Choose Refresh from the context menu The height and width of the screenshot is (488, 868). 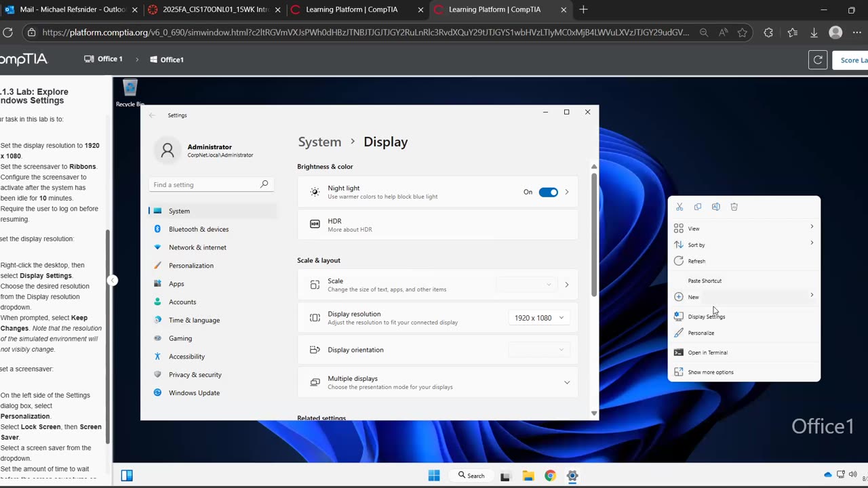pyautogui.click(x=744, y=261)
